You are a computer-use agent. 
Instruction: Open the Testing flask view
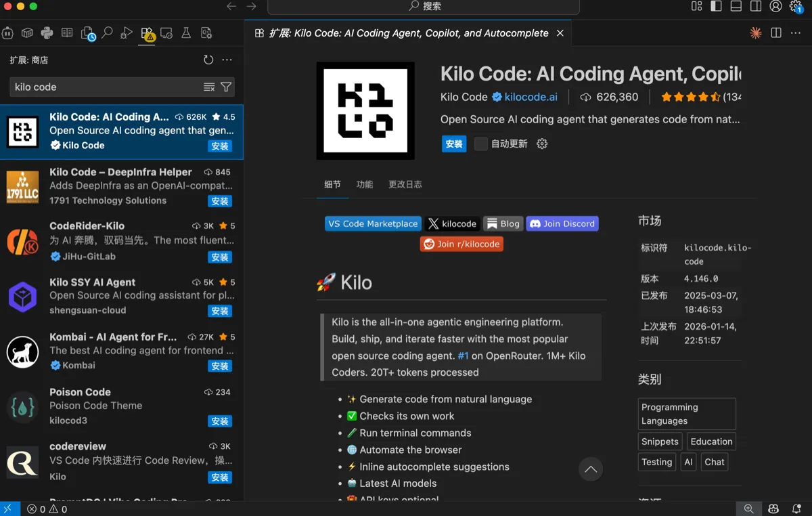click(186, 33)
